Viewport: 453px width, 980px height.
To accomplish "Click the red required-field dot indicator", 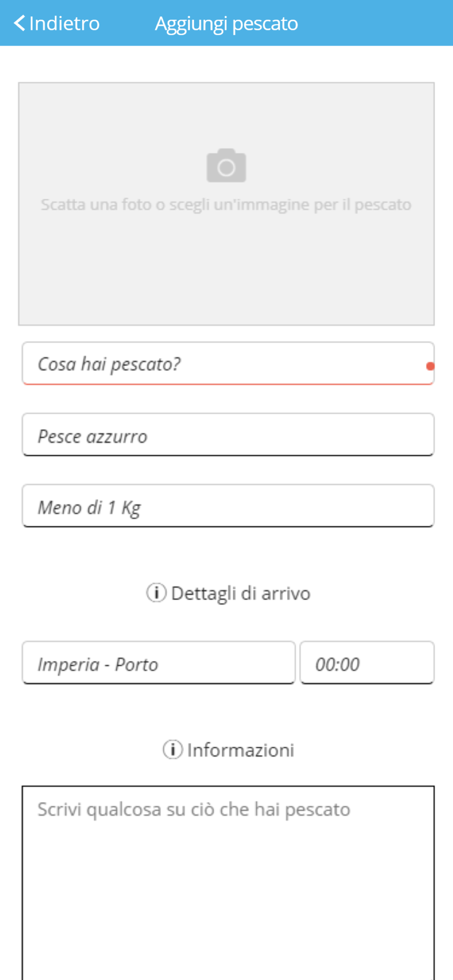I will [x=430, y=366].
